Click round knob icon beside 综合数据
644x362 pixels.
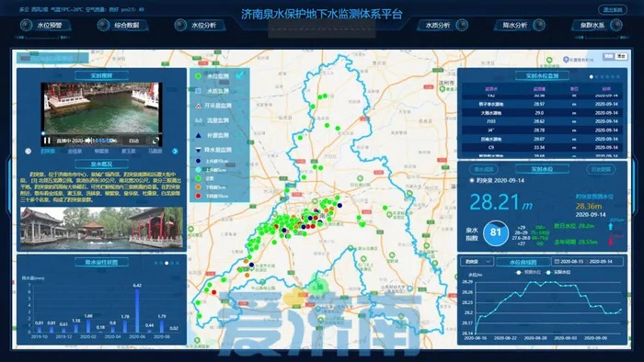click(x=103, y=26)
